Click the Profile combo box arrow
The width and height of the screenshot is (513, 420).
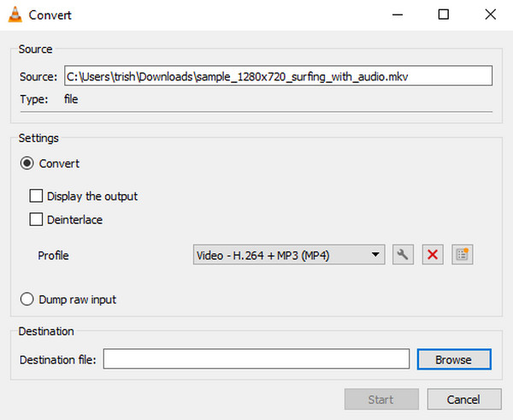tap(375, 254)
